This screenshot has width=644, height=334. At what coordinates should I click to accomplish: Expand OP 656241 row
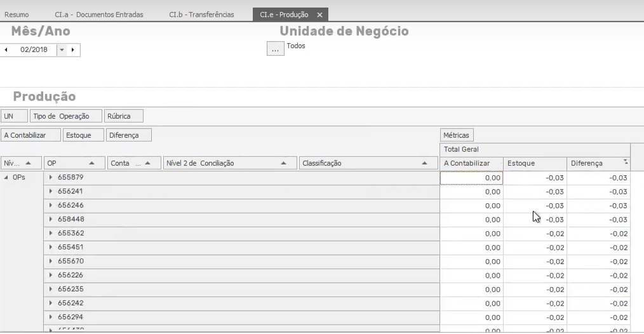coord(51,191)
